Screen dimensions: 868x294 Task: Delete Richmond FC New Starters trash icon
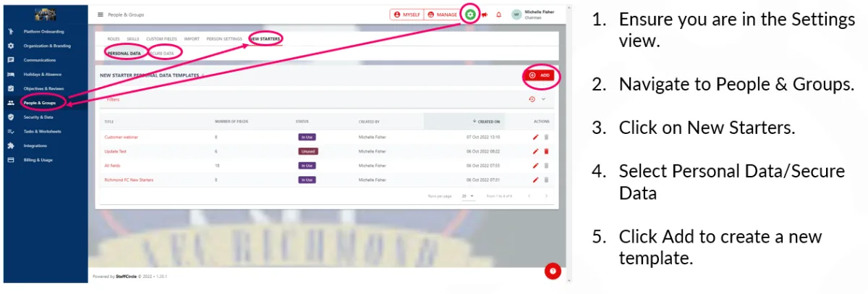(x=546, y=180)
